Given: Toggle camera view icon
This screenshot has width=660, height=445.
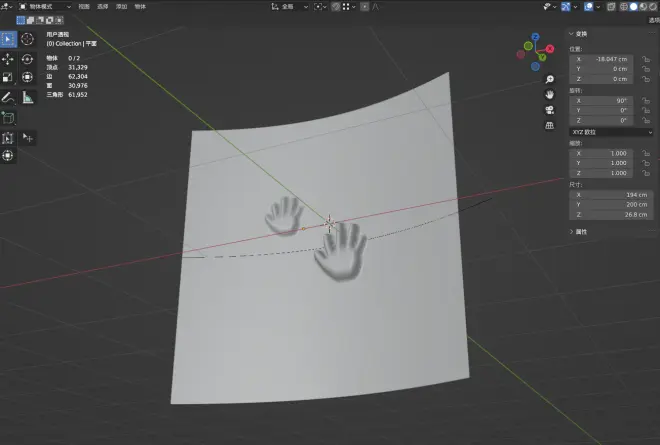Looking at the screenshot, I should click(549, 110).
